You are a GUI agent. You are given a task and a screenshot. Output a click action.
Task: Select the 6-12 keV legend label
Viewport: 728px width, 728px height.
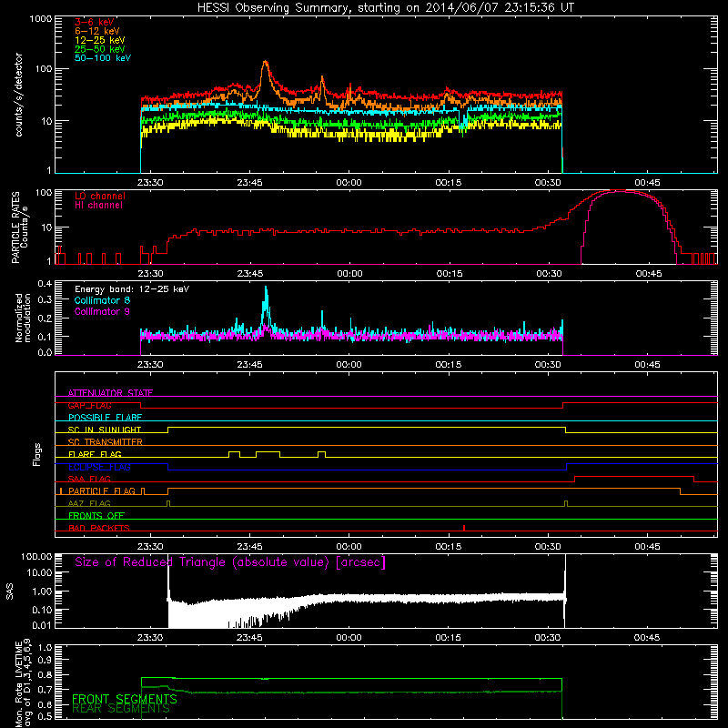[97, 31]
